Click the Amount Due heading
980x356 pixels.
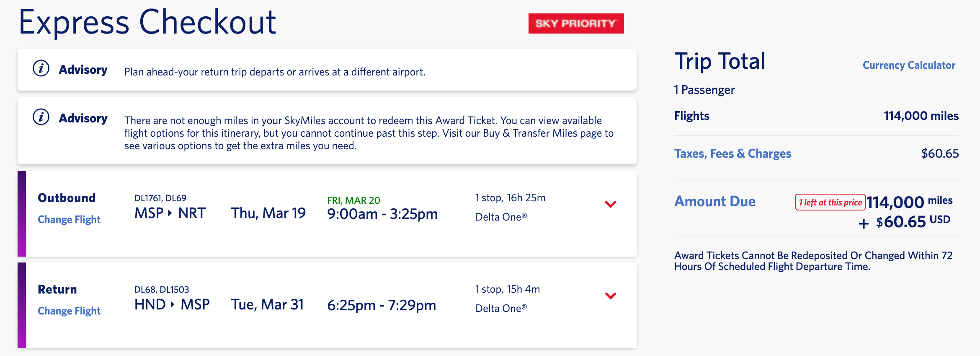(x=714, y=201)
